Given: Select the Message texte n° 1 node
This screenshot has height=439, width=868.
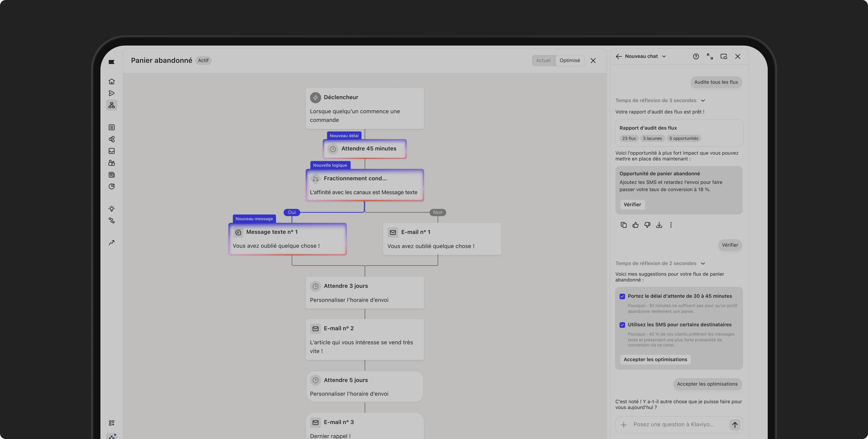Looking at the screenshot, I should click(x=287, y=239).
